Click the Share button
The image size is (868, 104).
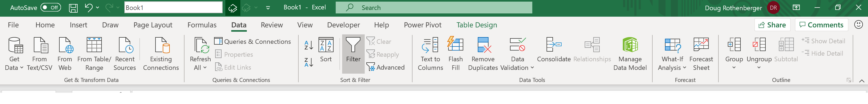(x=772, y=25)
